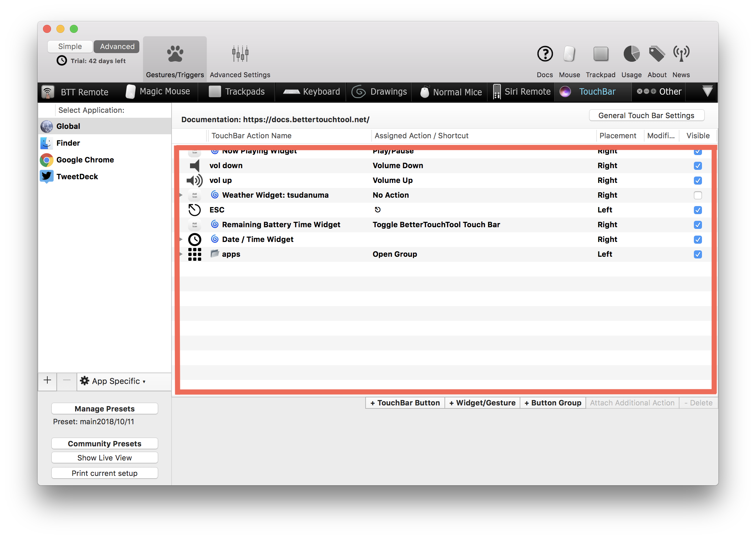Expand the apps group row
Viewport: 756px width, 539px height.
point(181,254)
